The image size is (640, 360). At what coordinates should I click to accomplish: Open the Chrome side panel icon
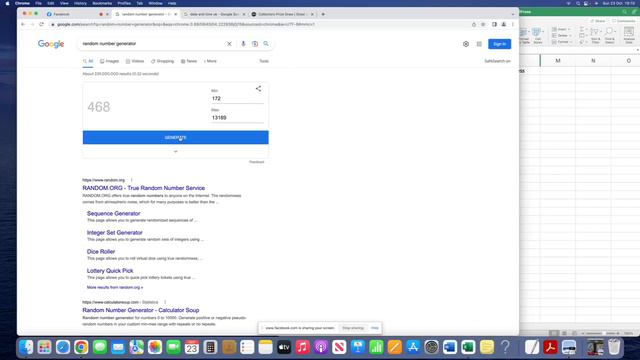coord(494,24)
